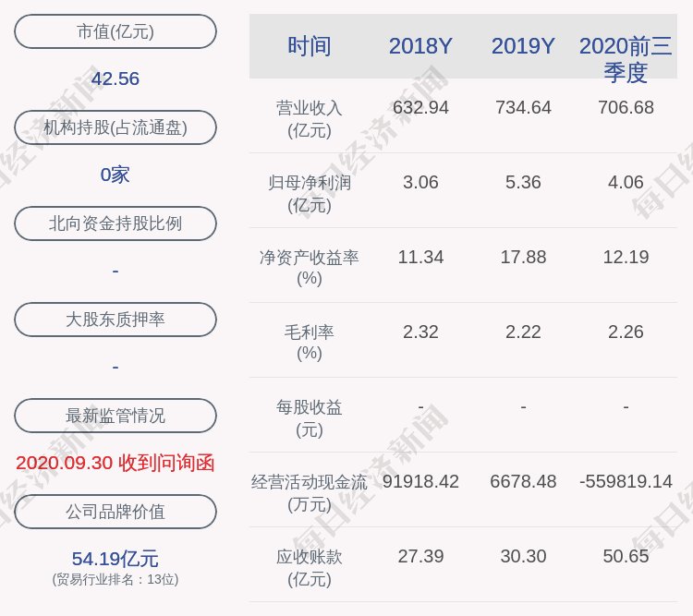The image size is (693, 616).
Task: Click the 公司品牌价值 pill label
Action: (115, 512)
